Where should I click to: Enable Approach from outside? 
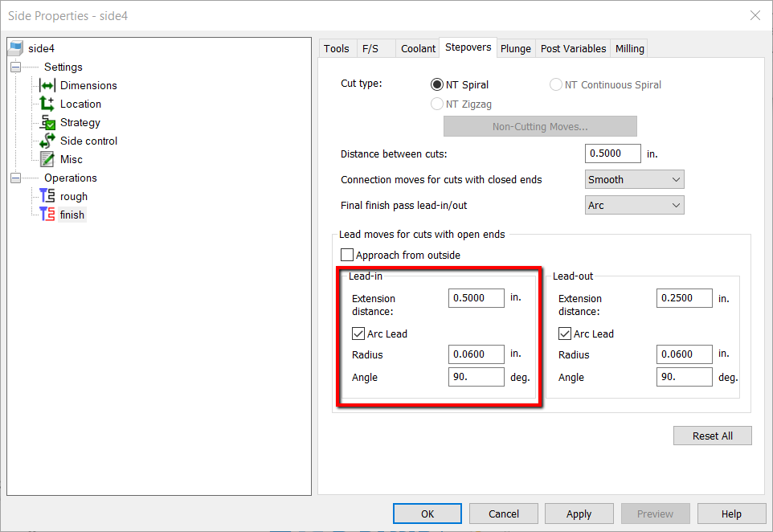(x=346, y=255)
